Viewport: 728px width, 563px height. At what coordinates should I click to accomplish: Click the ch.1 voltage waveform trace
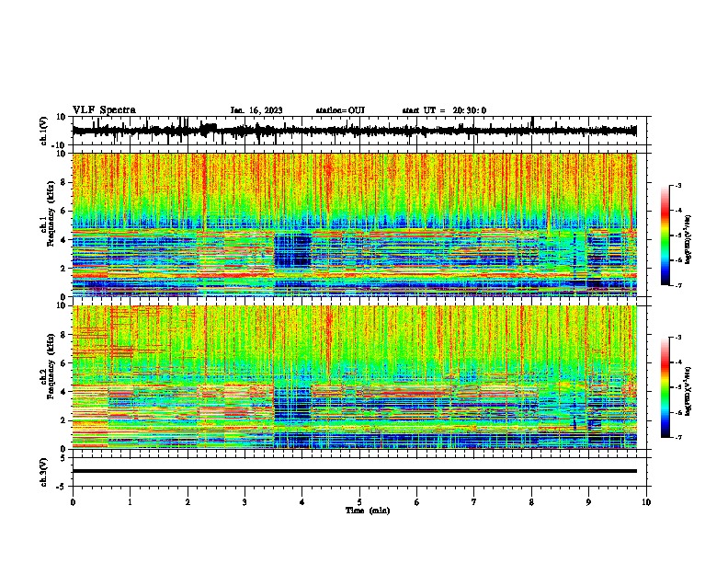pos(354,131)
